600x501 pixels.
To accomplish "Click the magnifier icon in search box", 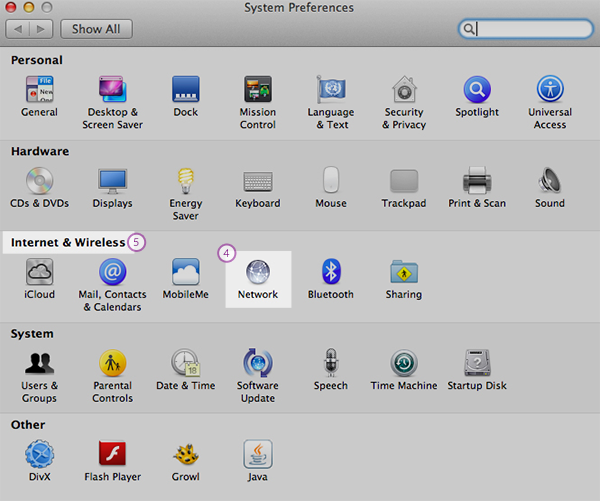I will [x=469, y=29].
